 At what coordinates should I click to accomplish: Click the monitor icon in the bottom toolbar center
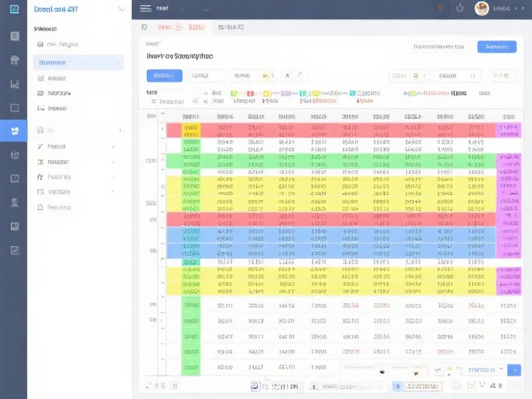click(x=255, y=386)
